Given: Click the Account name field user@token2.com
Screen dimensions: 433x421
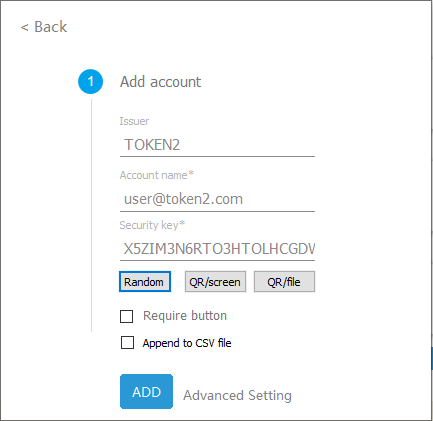Looking at the screenshot, I should tap(217, 199).
